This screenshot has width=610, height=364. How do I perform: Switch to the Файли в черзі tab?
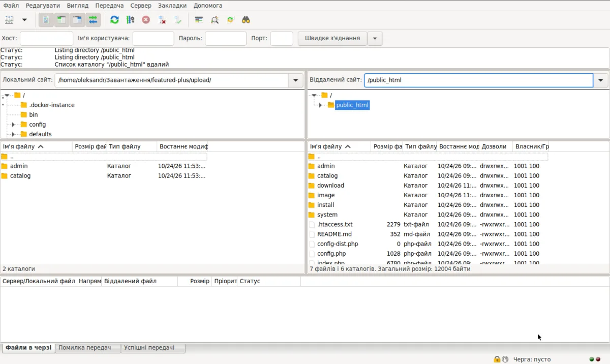coord(28,348)
